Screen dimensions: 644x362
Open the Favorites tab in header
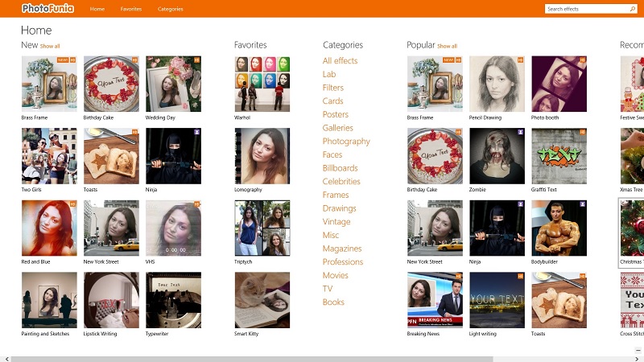click(131, 9)
